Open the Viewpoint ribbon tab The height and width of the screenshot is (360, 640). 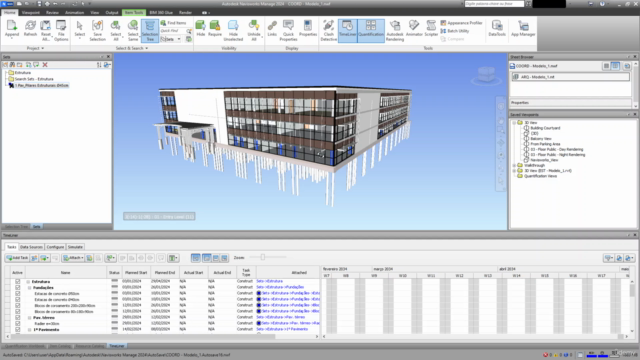click(31, 13)
